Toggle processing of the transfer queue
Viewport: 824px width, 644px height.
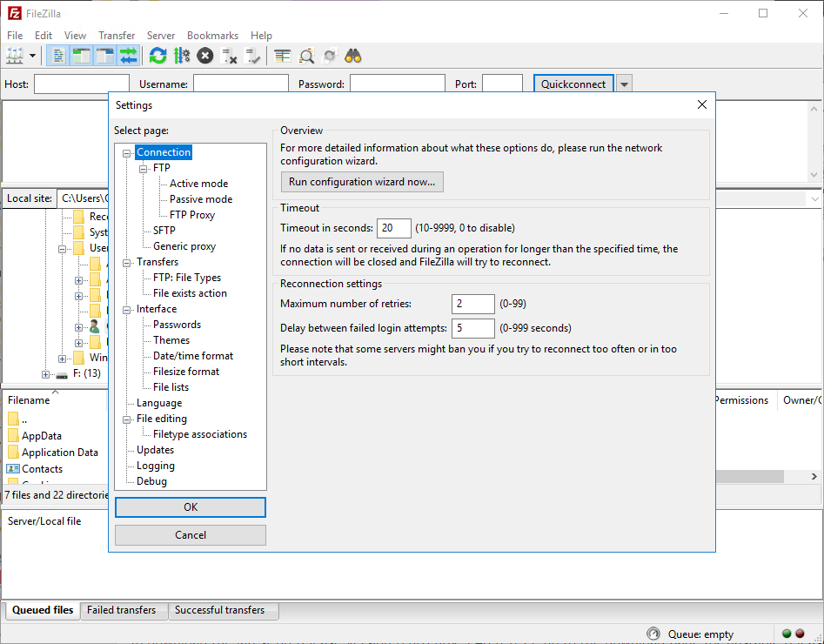click(x=182, y=56)
